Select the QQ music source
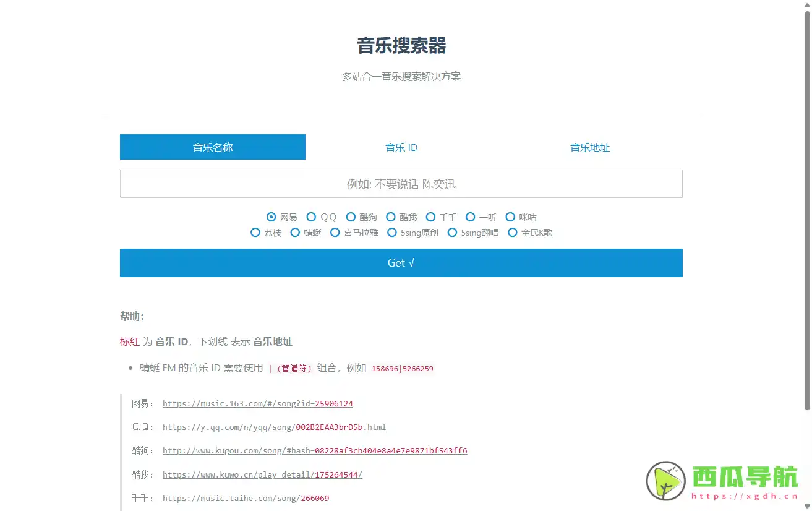Screen dimensions: 812x511 312,217
